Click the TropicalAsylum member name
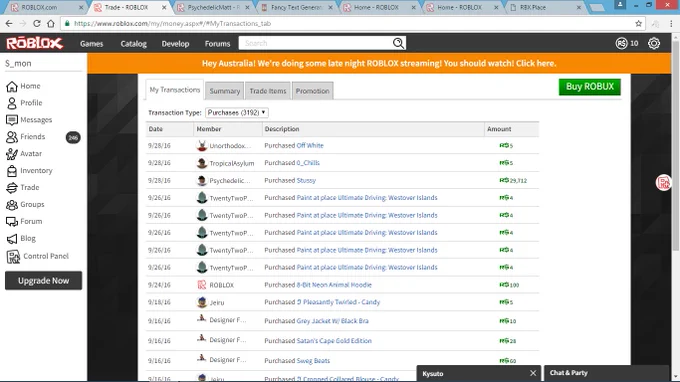Image resolution: width=680 pixels, height=382 pixels. coord(232,163)
